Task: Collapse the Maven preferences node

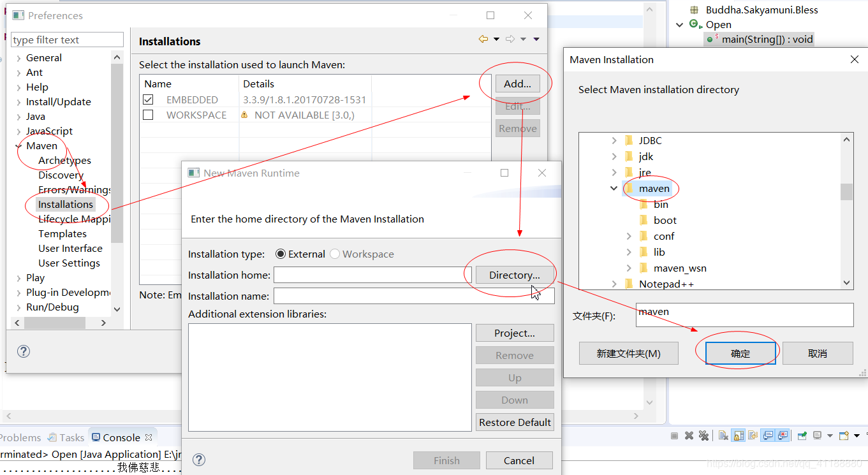Action: (x=18, y=145)
